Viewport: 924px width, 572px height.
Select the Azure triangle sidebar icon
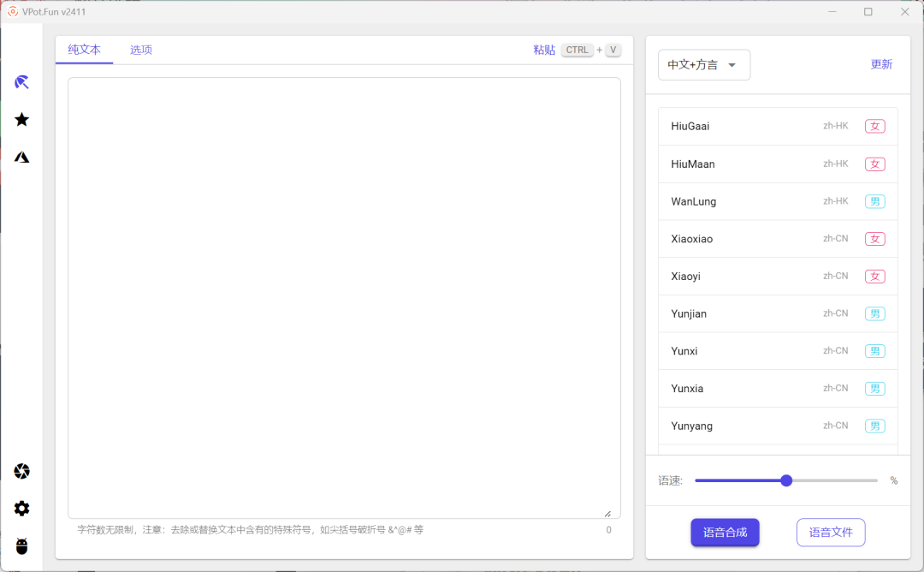(21, 157)
